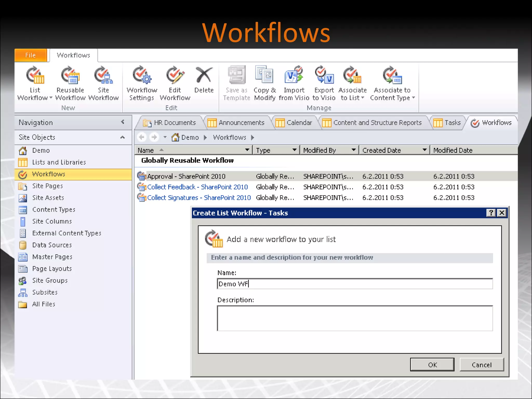Viewport: 532px width, 399px height.
Task: Open the Modified By column dropdown
Action: click(354, 150)
